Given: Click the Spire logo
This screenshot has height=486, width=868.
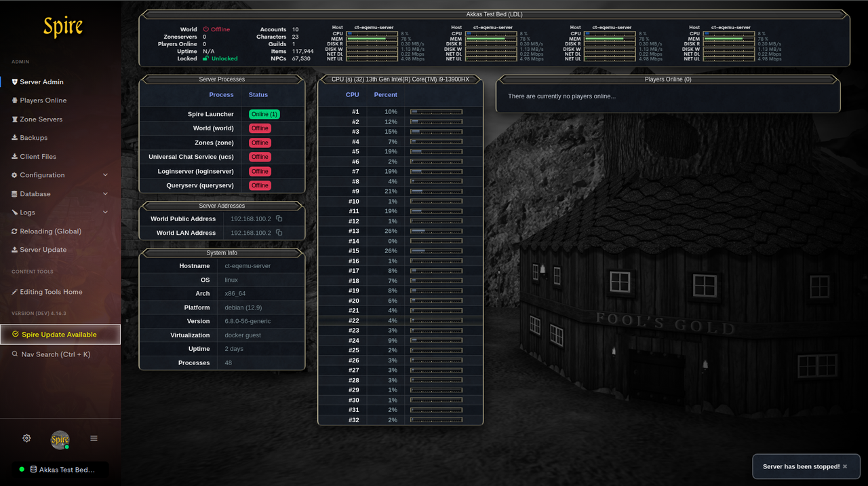Looking at the screenshot, I should tap(62, 27).
